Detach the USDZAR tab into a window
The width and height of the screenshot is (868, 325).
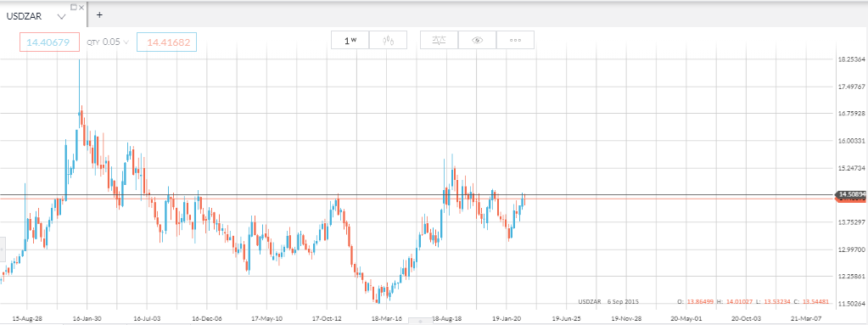click(x=74, y=7)
